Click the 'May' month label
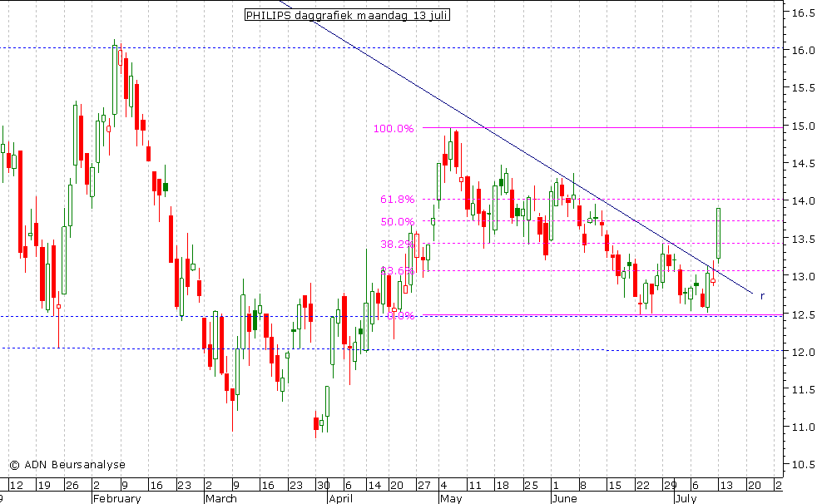Image resolution: width=817 pixels, height=504 pixels. (451, 499)
